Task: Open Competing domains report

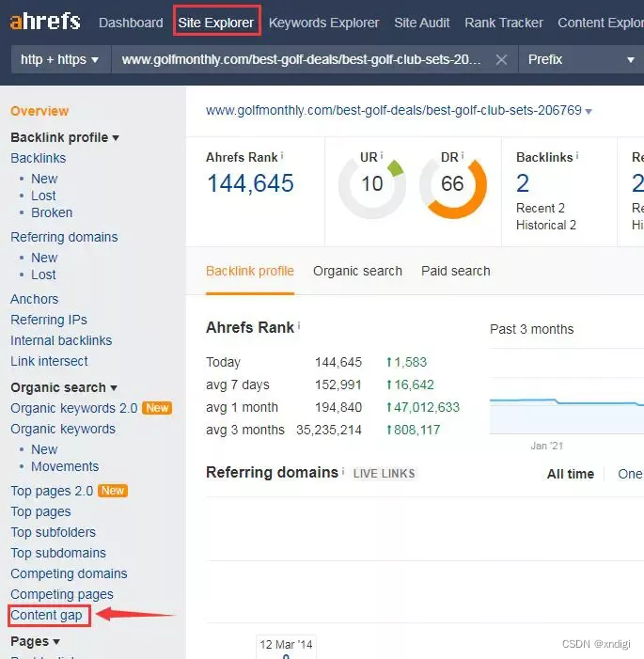Action: (69, 573)
